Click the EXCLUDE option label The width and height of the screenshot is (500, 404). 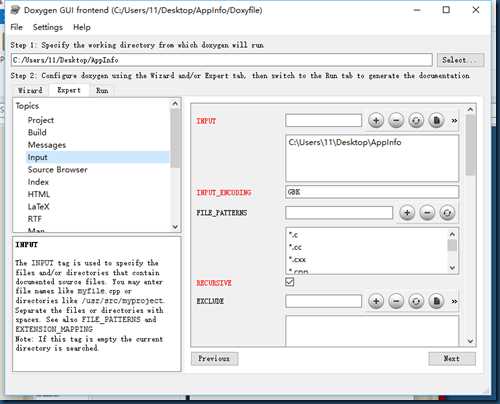[210, 301]
